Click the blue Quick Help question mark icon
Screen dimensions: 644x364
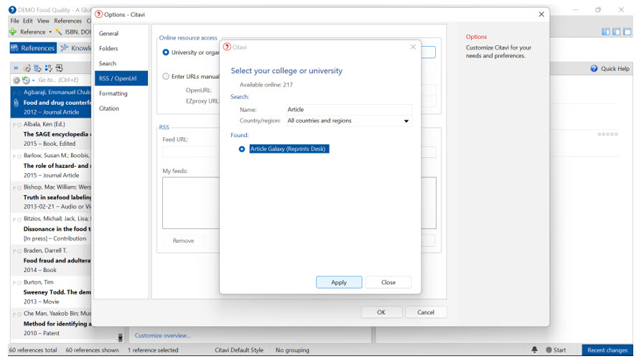point(594,69)
